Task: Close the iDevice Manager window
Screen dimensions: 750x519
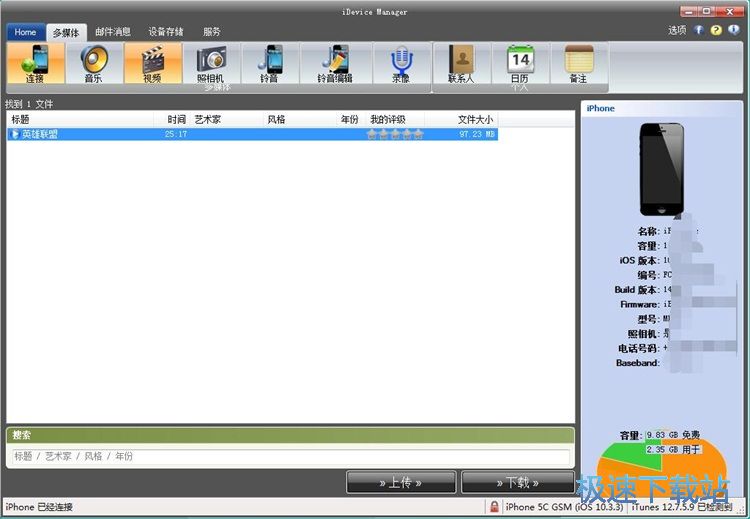Action: pos(731,11)
